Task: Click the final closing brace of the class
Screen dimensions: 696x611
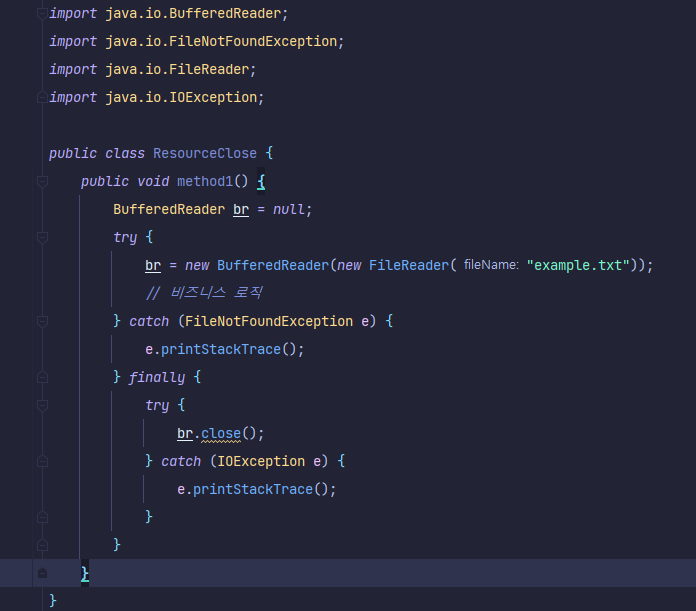Action: point(53,601)
